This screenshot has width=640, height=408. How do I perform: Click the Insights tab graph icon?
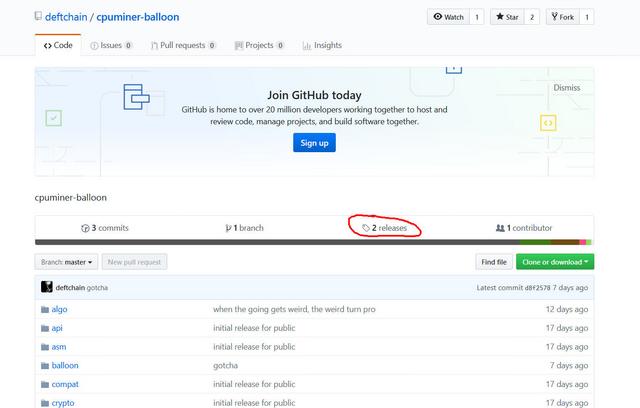click(307, 46)
